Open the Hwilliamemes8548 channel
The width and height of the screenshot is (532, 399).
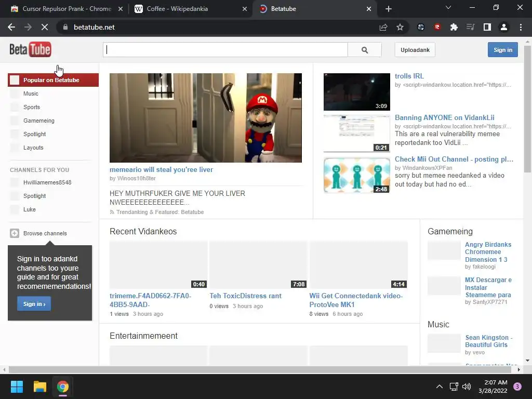47,182
